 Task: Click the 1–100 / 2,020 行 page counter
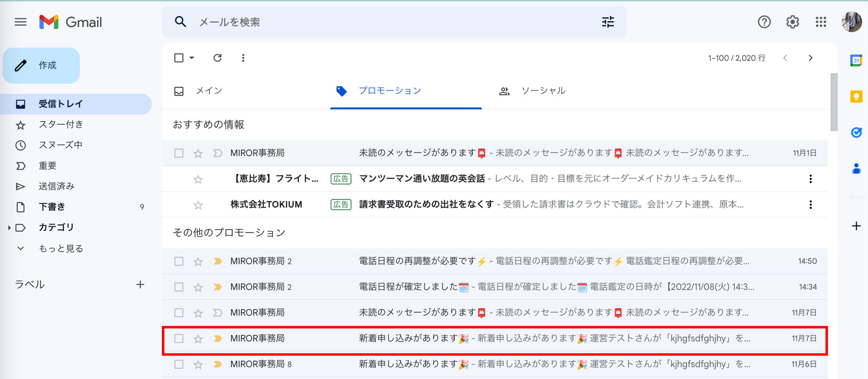pos(736,58)
